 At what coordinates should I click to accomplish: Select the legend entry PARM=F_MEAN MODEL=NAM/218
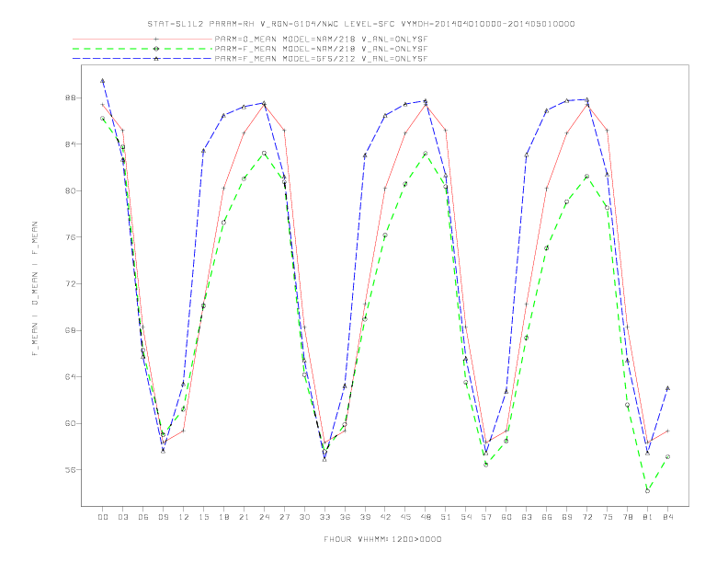coord(321,49)
